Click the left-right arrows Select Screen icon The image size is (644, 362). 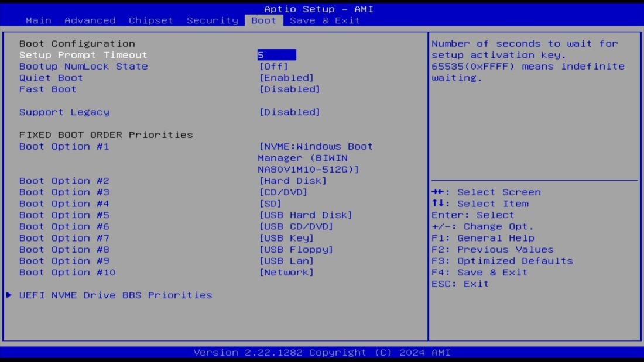[438, 192]
